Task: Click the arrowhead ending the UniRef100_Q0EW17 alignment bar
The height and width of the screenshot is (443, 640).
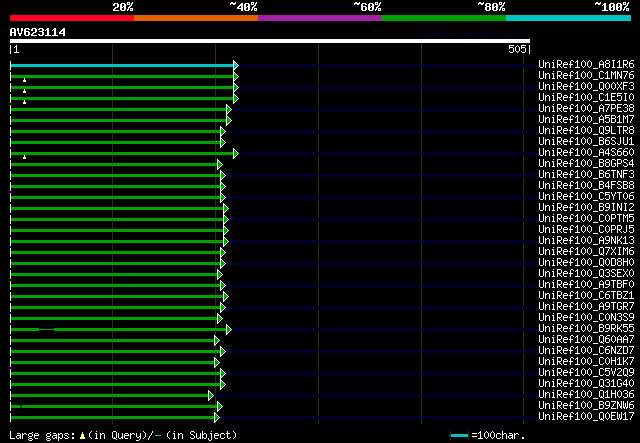Action: tap(217, 418)
